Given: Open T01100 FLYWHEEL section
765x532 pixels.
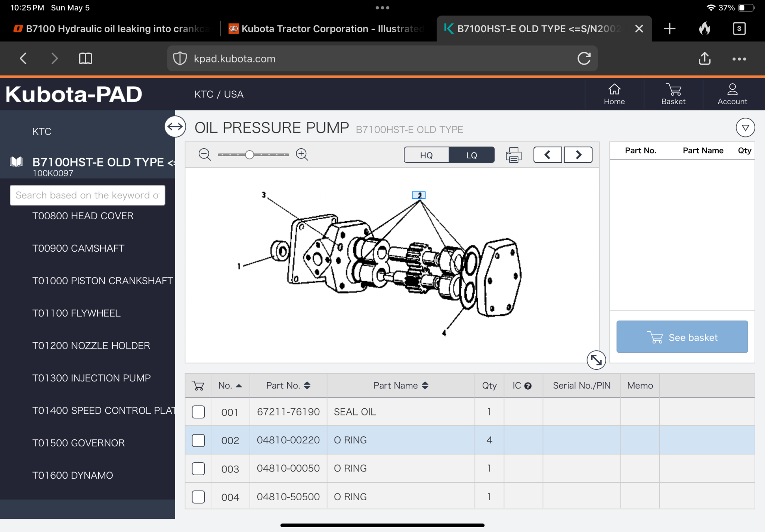Looking at the screenshot, I should (x=77, y=313).
